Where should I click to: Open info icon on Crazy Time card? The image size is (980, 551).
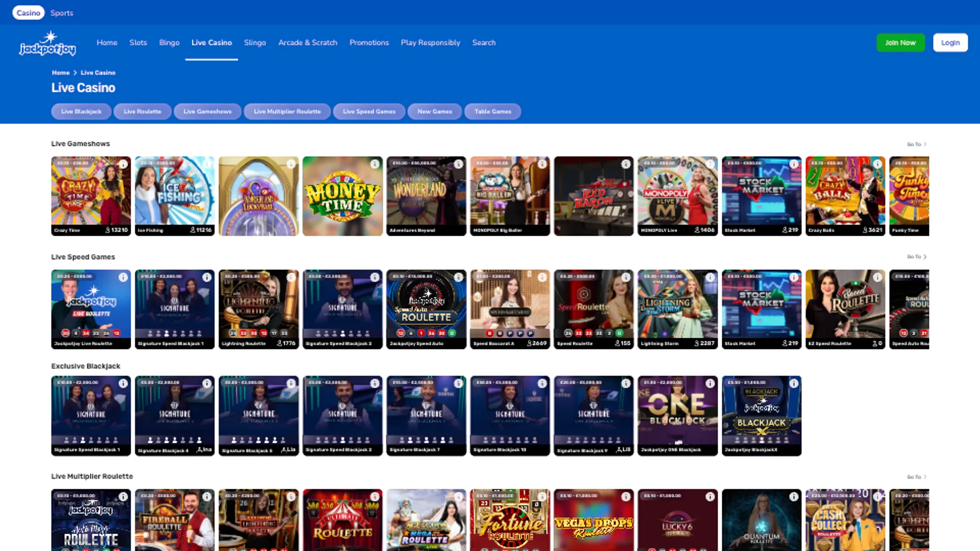pyautogui.click(x=123, y=164)
